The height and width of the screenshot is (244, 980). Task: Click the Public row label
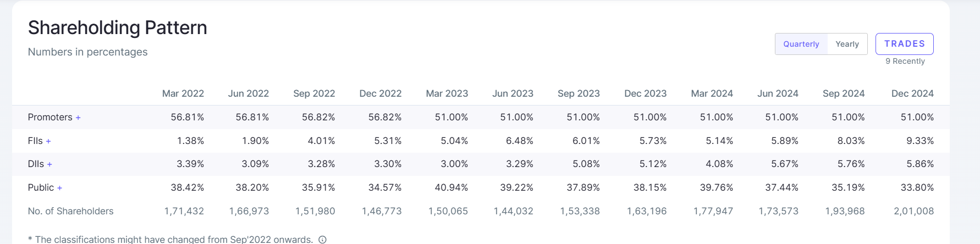tap(41, 187)
